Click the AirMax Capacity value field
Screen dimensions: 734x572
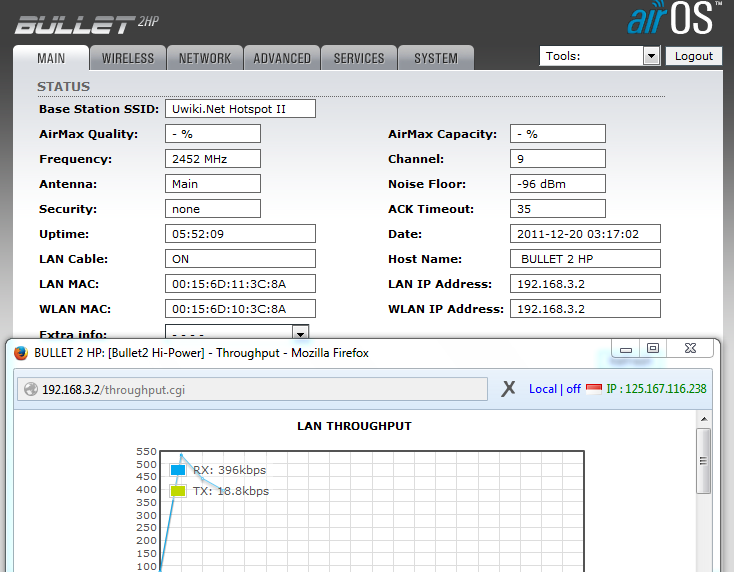558,134
